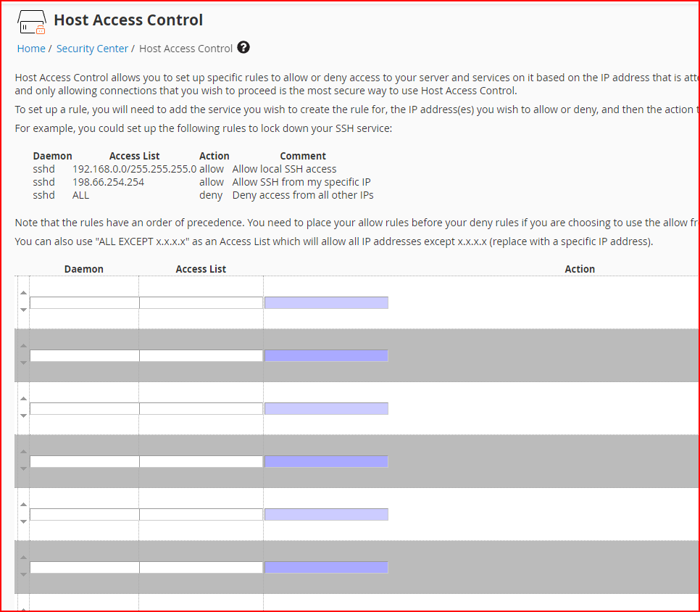This screenshot has width=700, height=612.
Task: Move the third rule row down
Action: click(24, 415)
